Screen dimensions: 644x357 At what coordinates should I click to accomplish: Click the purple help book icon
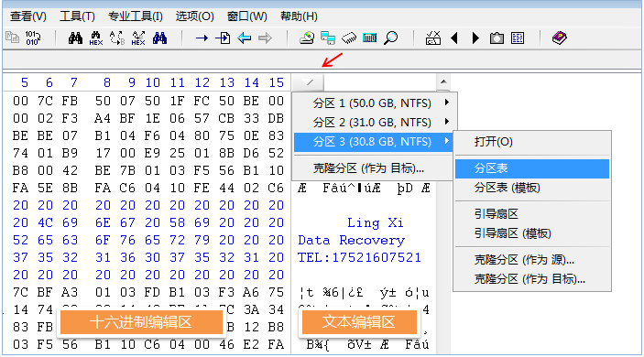(x=560, y=38)
